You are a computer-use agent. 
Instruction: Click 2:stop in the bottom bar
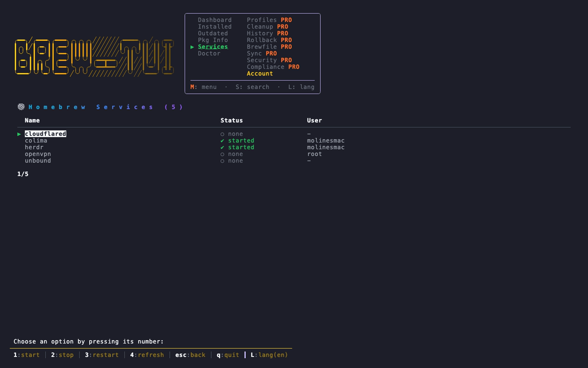pyautogui.click(x=62, y=355)
